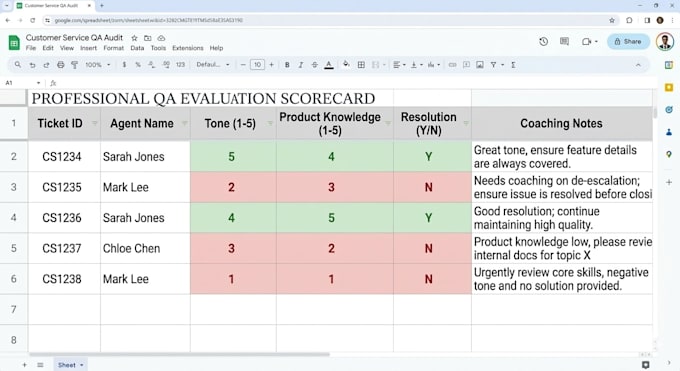Star the Customer Service QA Audit document
This screenshot has width=680, height=371.
134,38
